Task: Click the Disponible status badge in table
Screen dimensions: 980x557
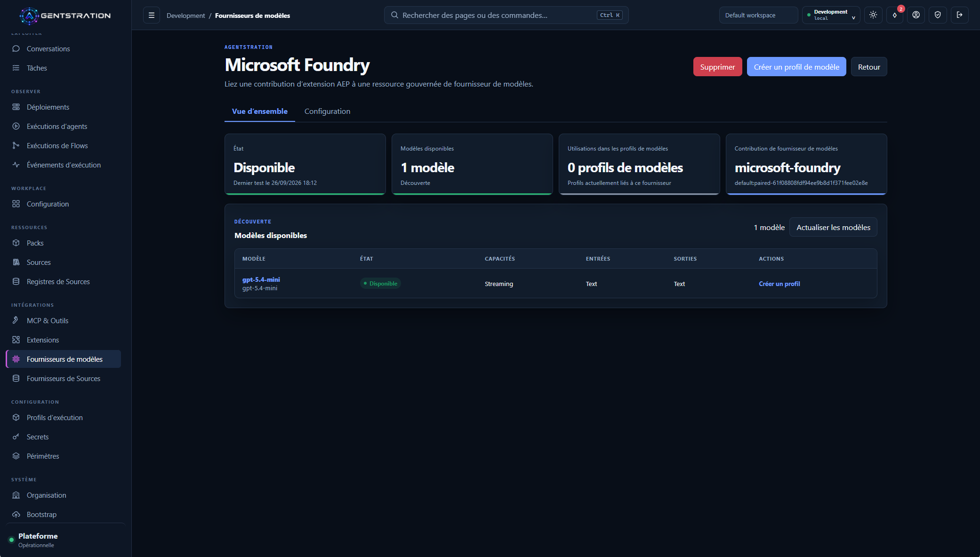Action: pyautogui.click(x=380, y=283)
